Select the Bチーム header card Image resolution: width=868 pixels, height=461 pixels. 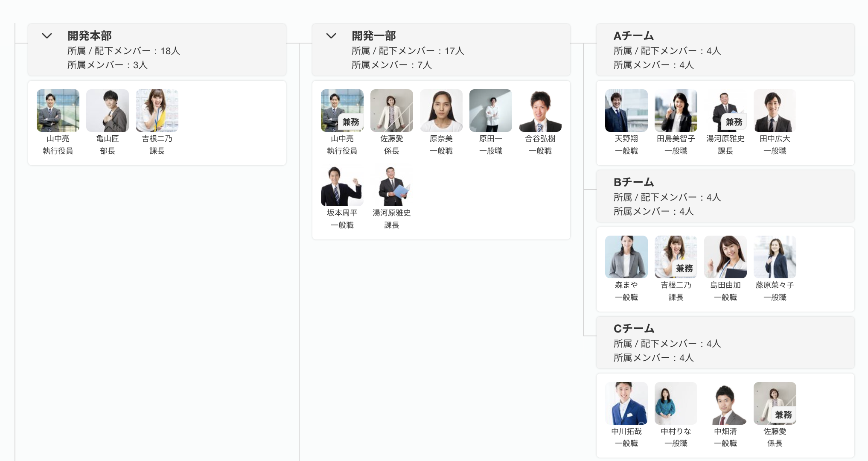(725, 196)
